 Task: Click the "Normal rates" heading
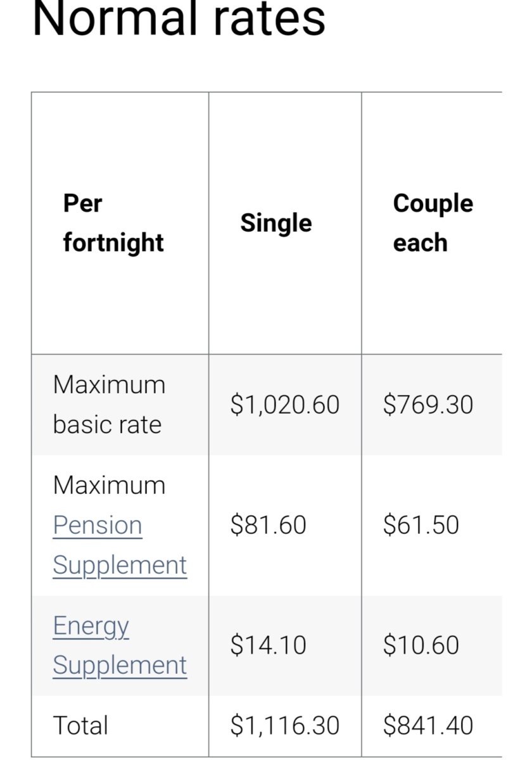coord(179,19)
